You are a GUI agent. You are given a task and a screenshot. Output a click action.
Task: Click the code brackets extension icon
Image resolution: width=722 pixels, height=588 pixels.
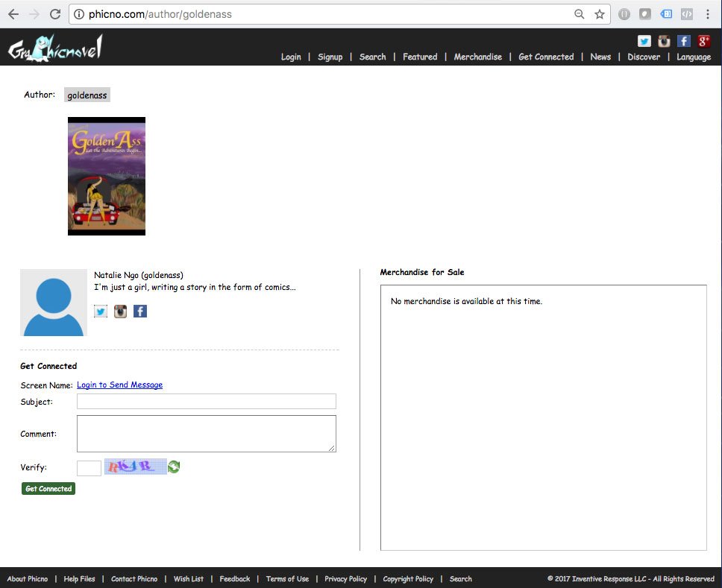[686, 14]
